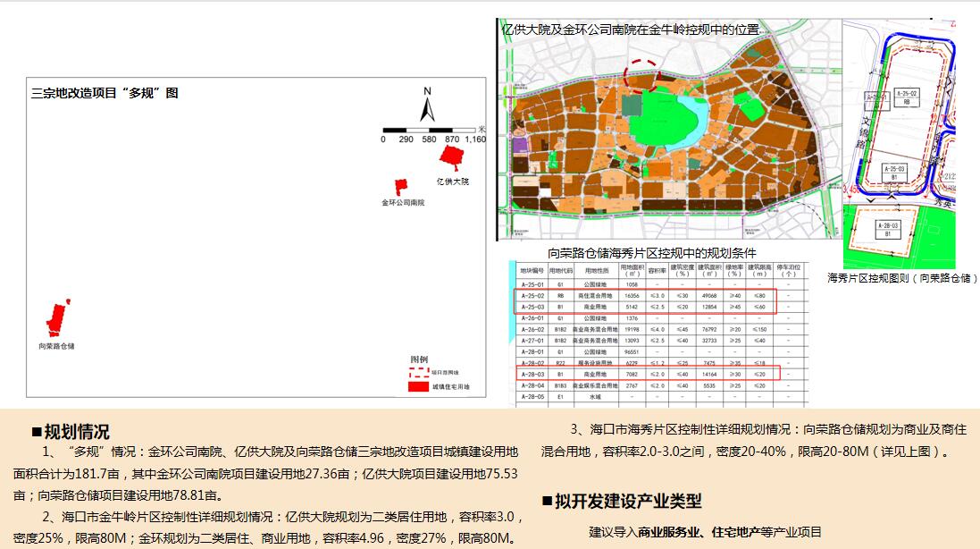Click the red 金环公司南院 parcel shape
Viewport: 980px width, 549px height.
(400, 186)
